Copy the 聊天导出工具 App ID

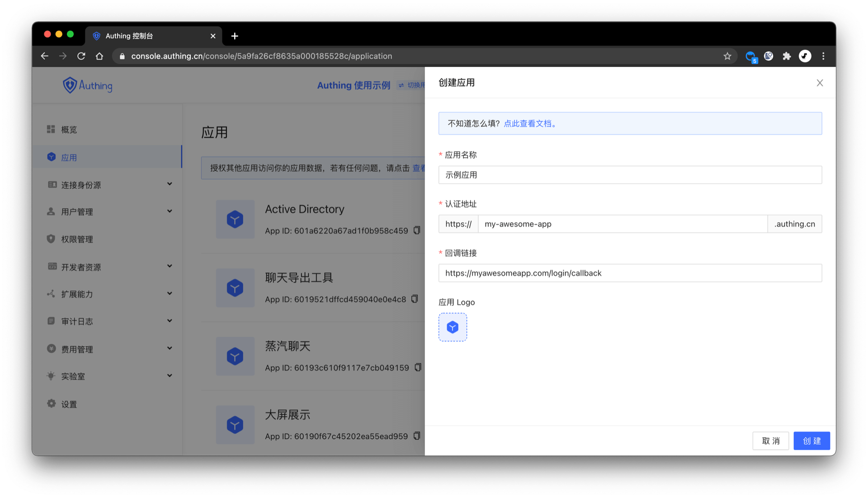tap(415, 299)
